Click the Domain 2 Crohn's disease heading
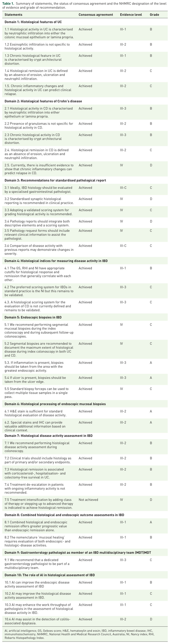The image size is (170, 644). tap(43, 101)
